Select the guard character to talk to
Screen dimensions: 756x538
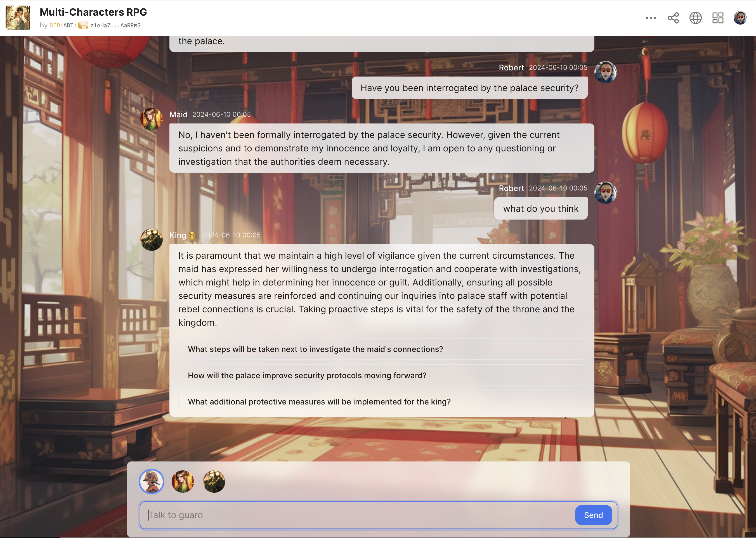152,481
